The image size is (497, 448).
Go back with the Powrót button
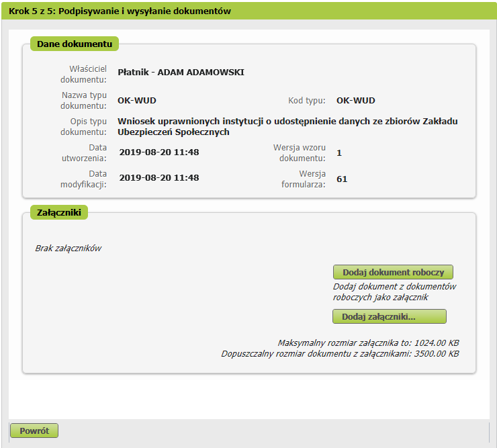(x=34, y=431)
